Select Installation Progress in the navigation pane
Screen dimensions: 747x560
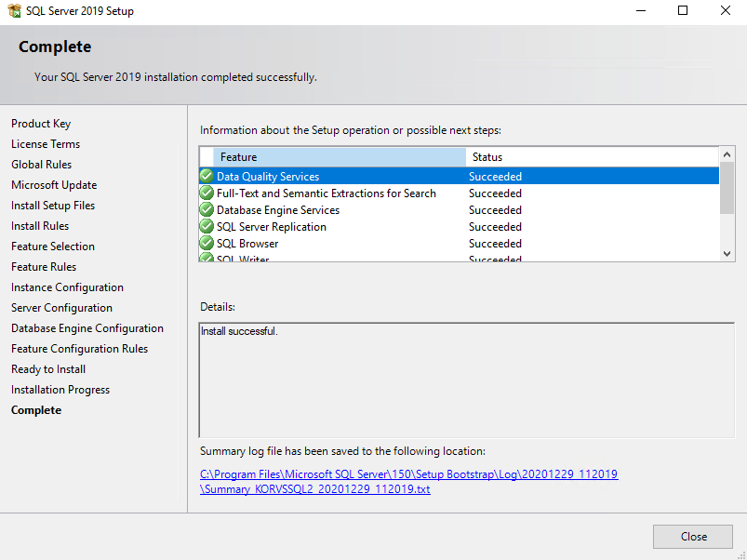pyautogui.click(x=60, y=389)
